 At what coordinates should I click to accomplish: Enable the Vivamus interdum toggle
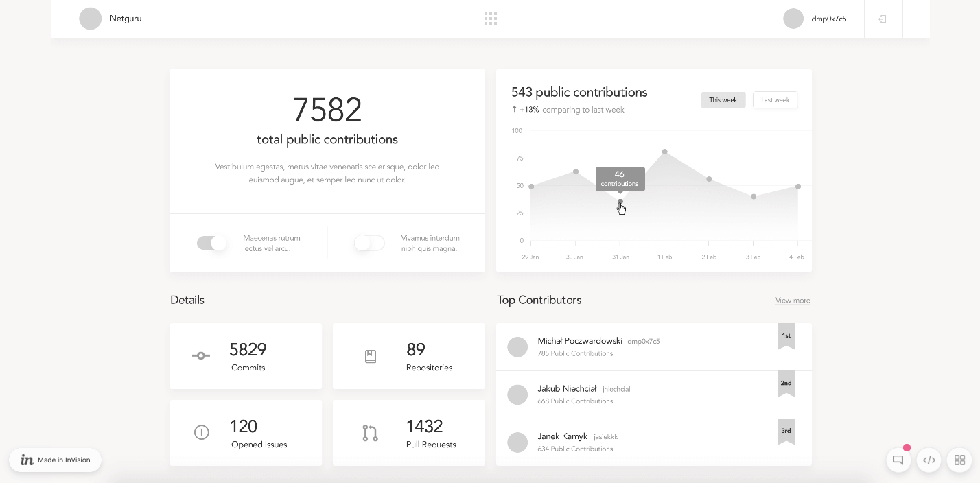tap(369, 243)
